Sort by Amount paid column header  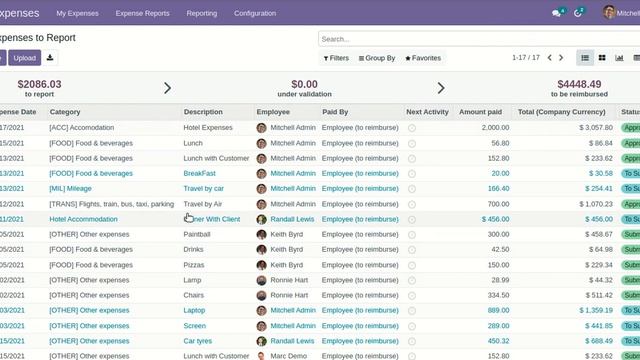pos(480,112)
